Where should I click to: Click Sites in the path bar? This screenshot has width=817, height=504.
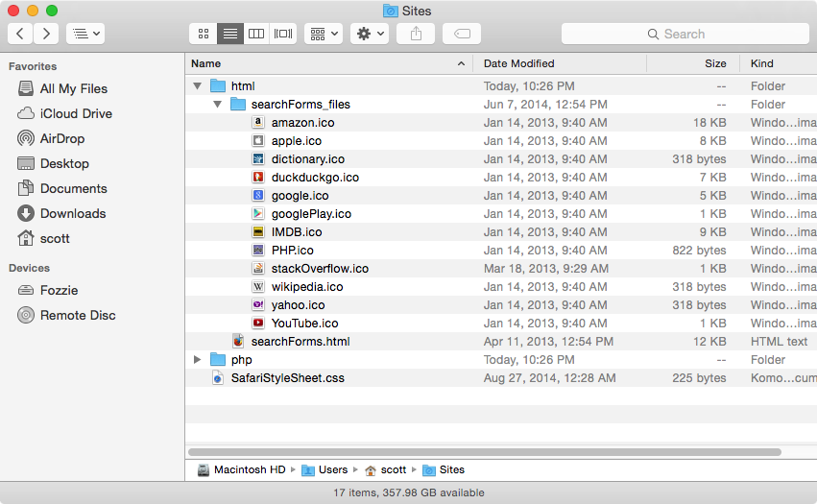(x=444, y=470)
